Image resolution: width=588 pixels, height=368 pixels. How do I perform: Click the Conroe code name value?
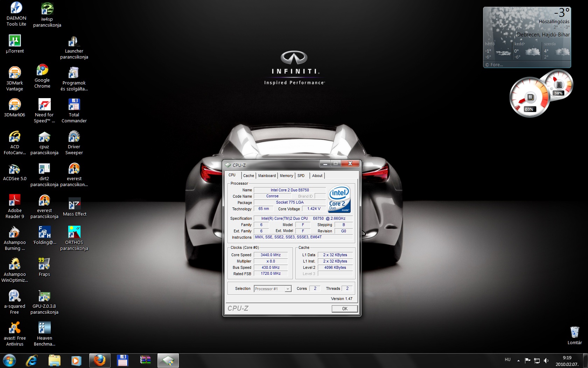coord(272,196)
